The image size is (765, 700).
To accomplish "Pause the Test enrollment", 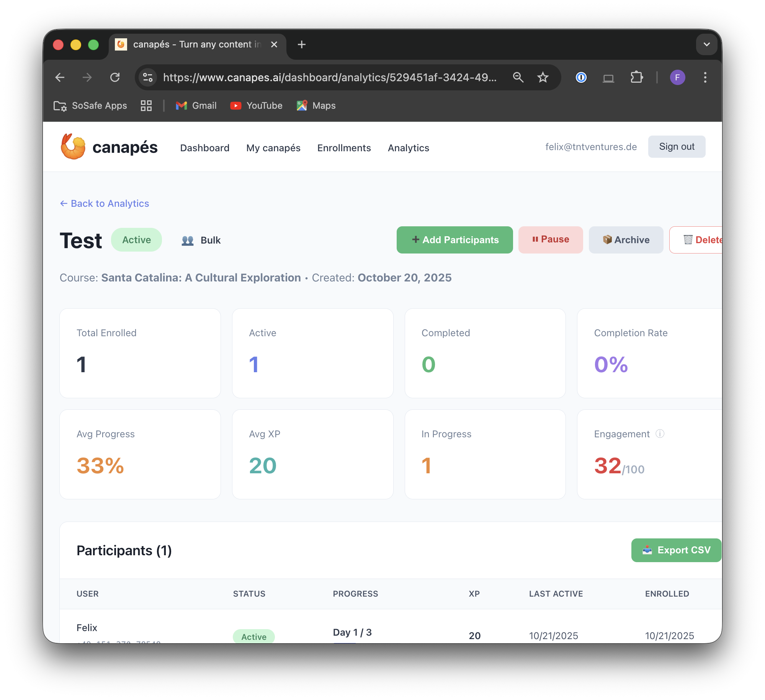I will click(550, 240).
